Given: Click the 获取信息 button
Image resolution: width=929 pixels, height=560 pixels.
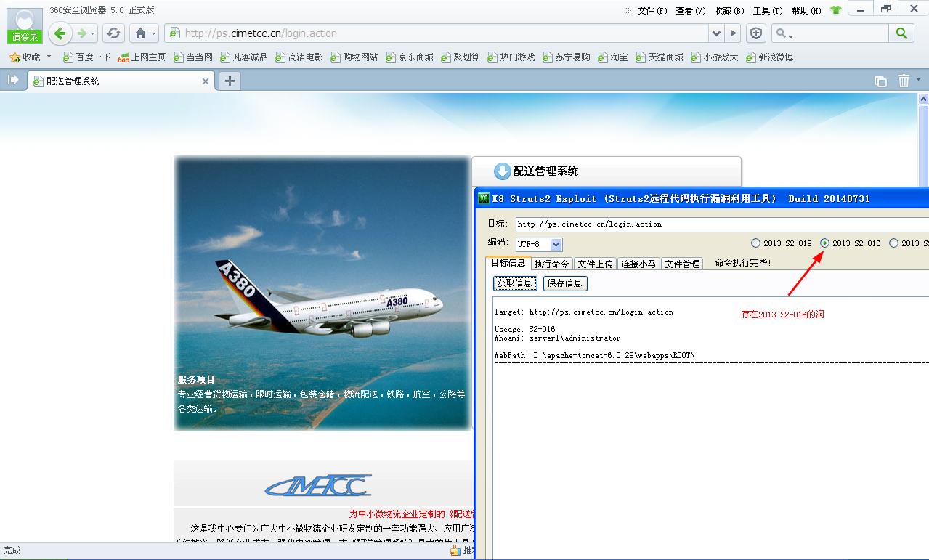Looking at the screenshot, I should coord(515,283).
